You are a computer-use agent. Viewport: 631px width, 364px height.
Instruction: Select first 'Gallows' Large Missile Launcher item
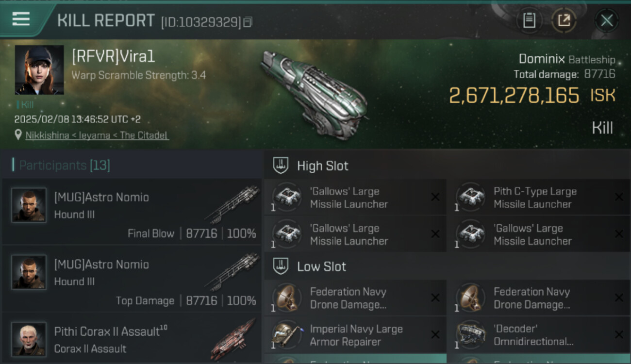click(x=355, y=198)
